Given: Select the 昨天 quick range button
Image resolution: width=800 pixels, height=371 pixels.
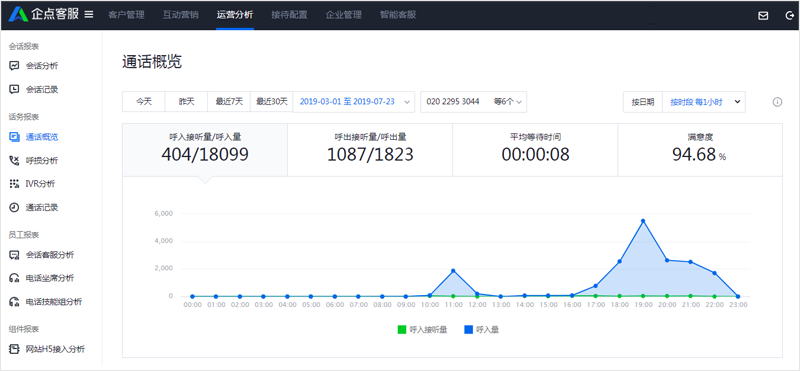Looking at the screenshot, I should click(x=186, y=102).
